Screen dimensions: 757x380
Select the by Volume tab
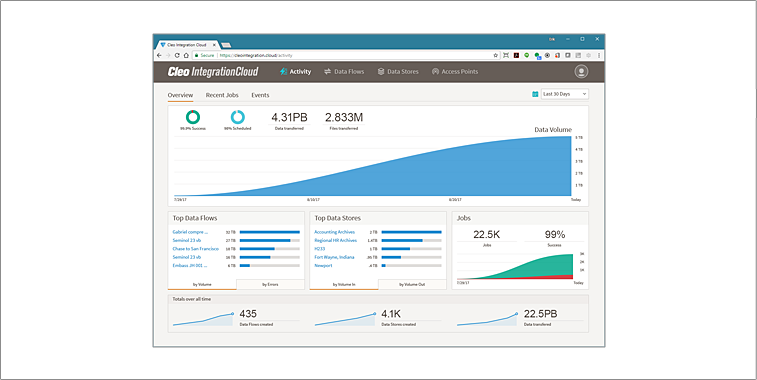coord(202,284)
